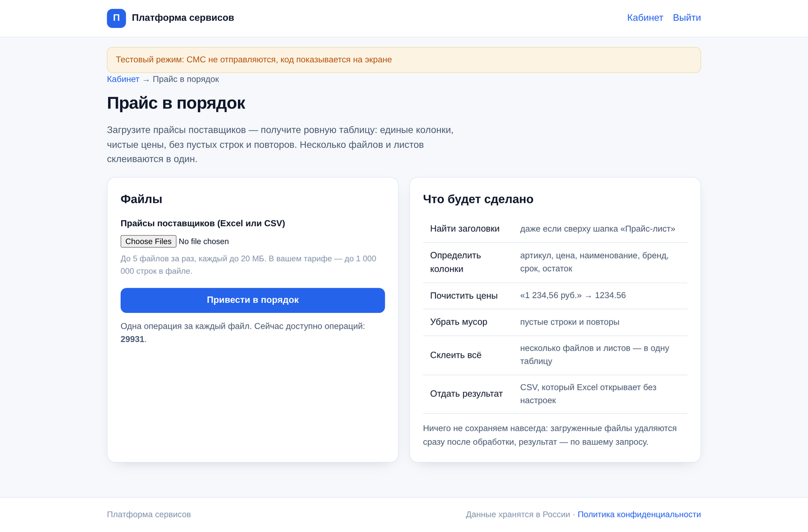Select the Определить колонки row label
The height and width of the screenshot is (532, 808).
click(456, 262)
